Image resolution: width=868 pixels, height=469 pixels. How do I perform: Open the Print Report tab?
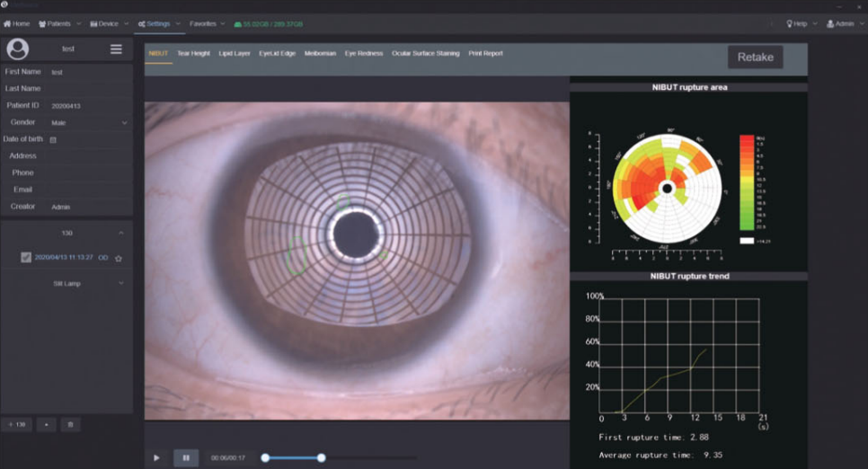[x=487, y=54]
